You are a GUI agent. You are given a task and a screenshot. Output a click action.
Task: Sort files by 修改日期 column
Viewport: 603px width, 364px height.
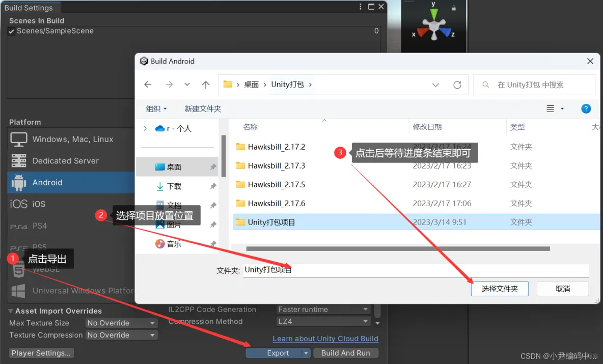tap(427, 127)
